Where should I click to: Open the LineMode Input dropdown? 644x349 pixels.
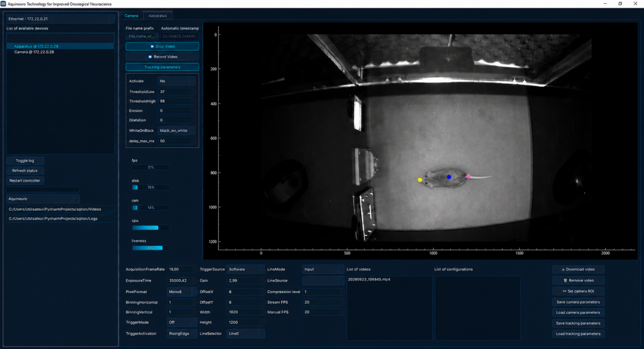point(323,269)
